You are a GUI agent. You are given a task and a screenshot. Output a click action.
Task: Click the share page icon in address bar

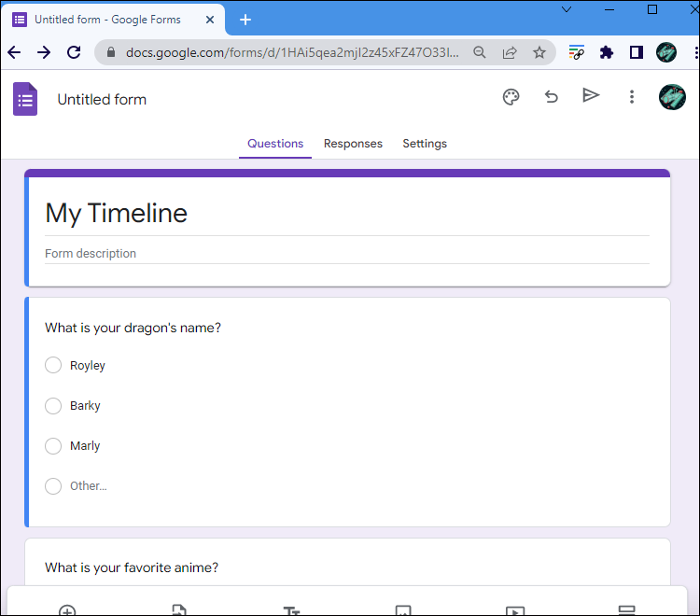[x=510, y=52]
